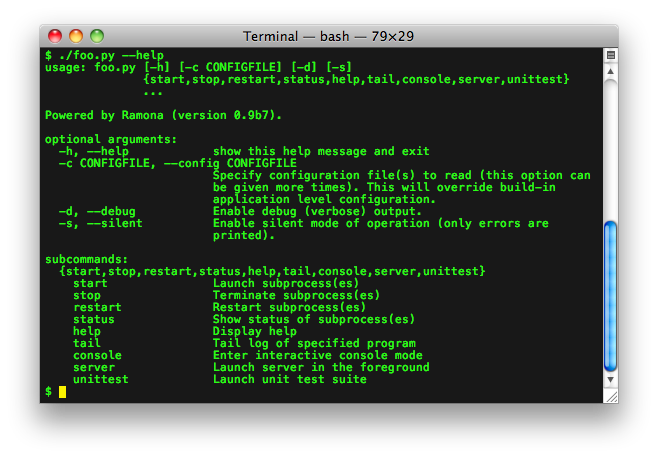658x458 pixels.
Task: Click the '-d, --debug' option text
Action: click(97, 212)
